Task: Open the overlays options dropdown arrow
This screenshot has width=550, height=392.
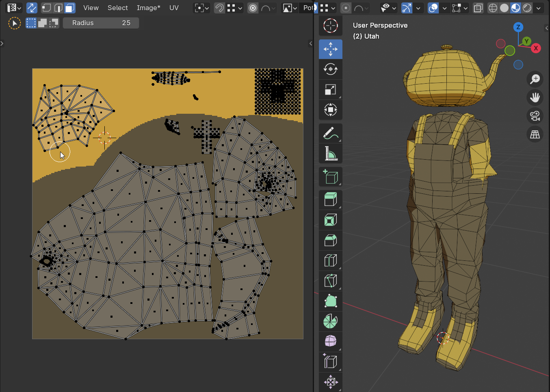Action: coord(444,8)
